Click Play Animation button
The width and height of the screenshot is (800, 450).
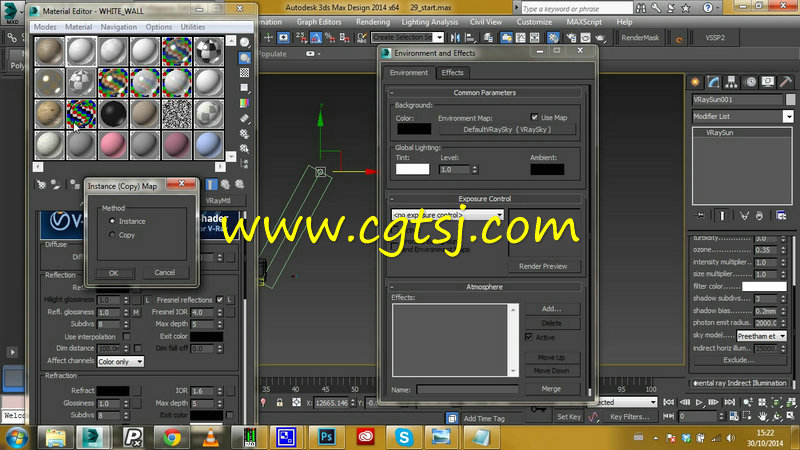click(699, 403)
